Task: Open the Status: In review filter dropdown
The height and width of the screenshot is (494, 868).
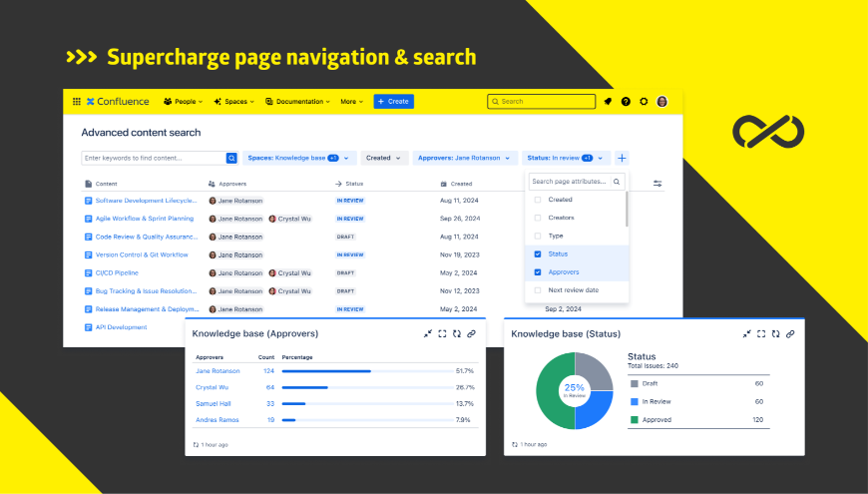Action: coord(566,158)
